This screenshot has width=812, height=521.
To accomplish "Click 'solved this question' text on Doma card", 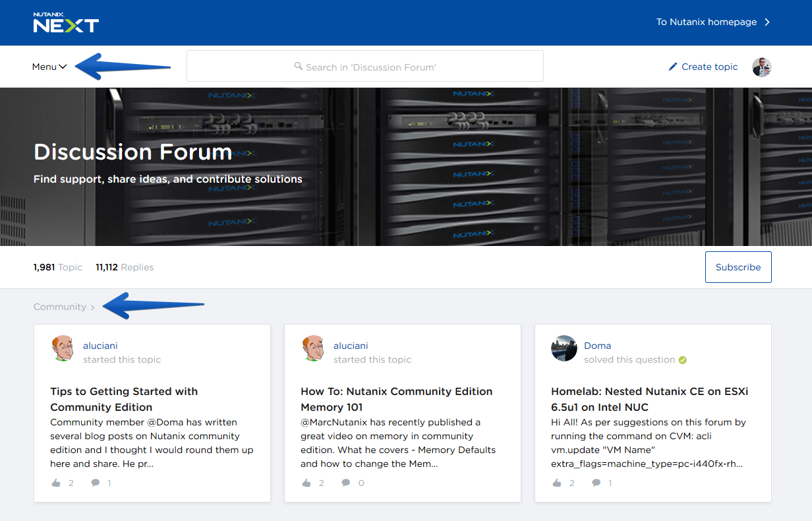I will [629, 359].
